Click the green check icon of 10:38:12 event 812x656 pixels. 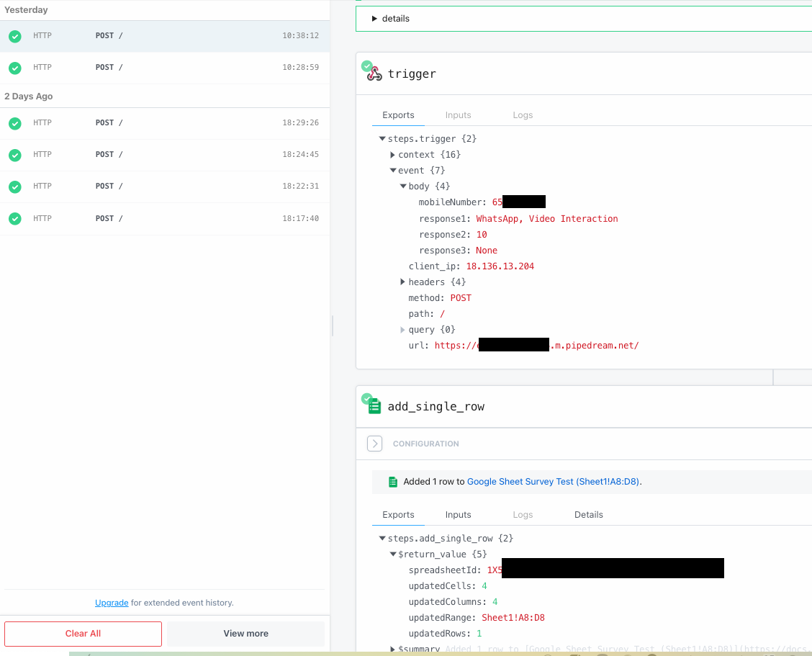[15, 36]
